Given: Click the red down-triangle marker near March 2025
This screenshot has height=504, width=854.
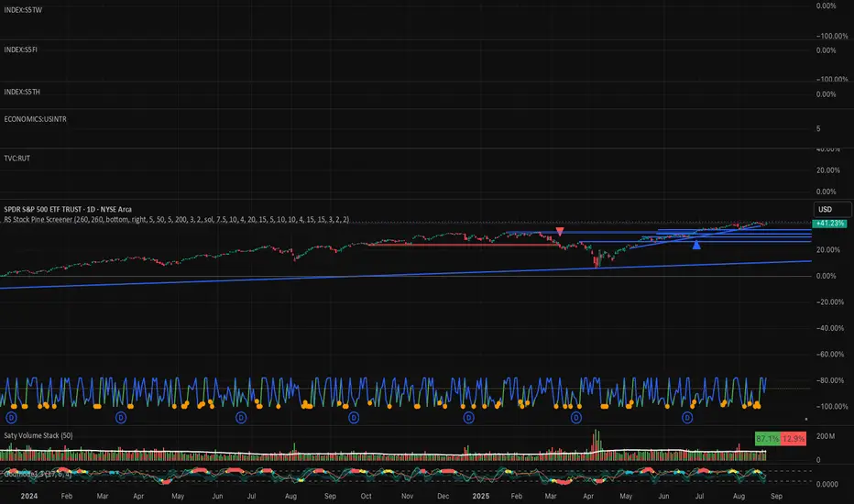Looking at the screenshot, I should (x=559, y=232).
